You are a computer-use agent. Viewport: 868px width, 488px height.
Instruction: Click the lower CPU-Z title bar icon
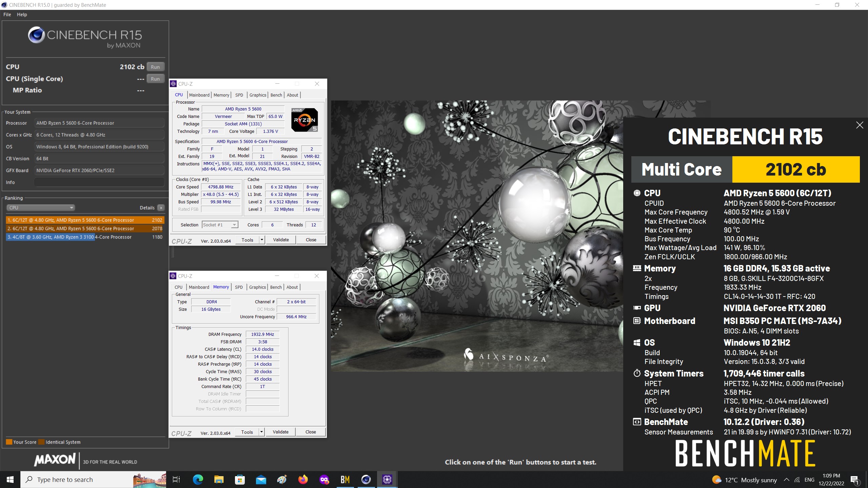[173, 276]
